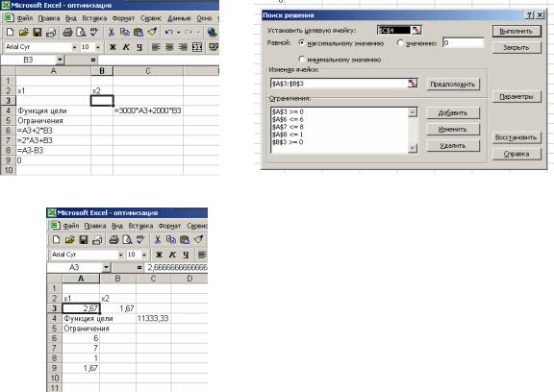Screen dimensions: 554x392
Task: Click Print icon in window with A3 selected
Action: [113, 240]
